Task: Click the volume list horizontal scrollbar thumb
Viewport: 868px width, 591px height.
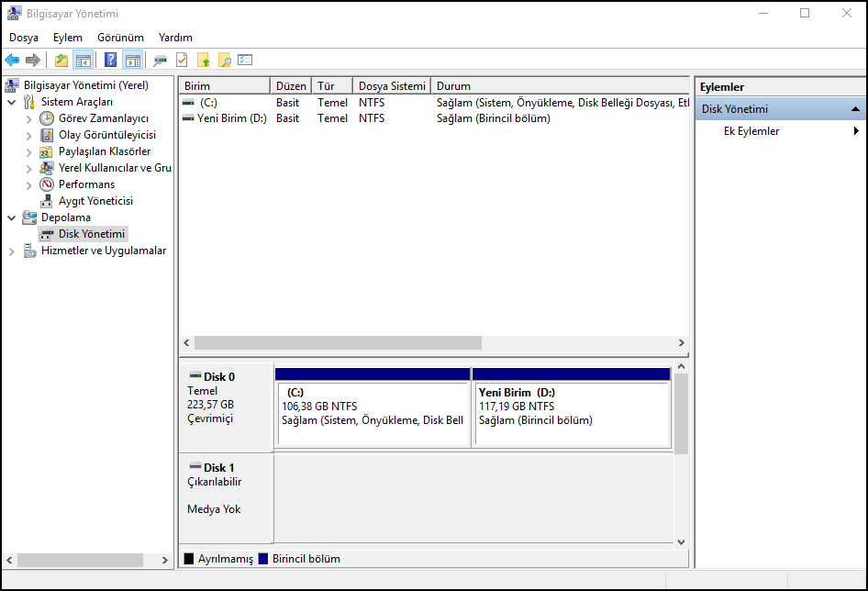Action: click(338, 343)
